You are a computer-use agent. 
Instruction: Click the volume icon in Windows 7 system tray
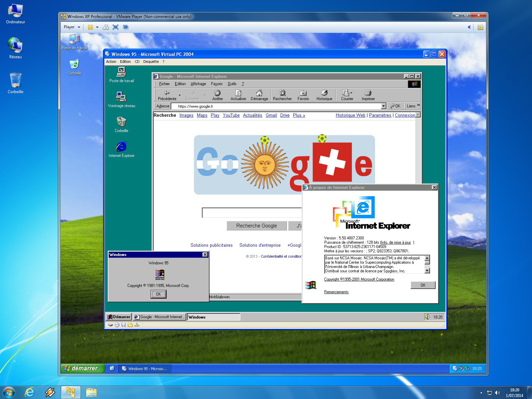pos(497,393)
